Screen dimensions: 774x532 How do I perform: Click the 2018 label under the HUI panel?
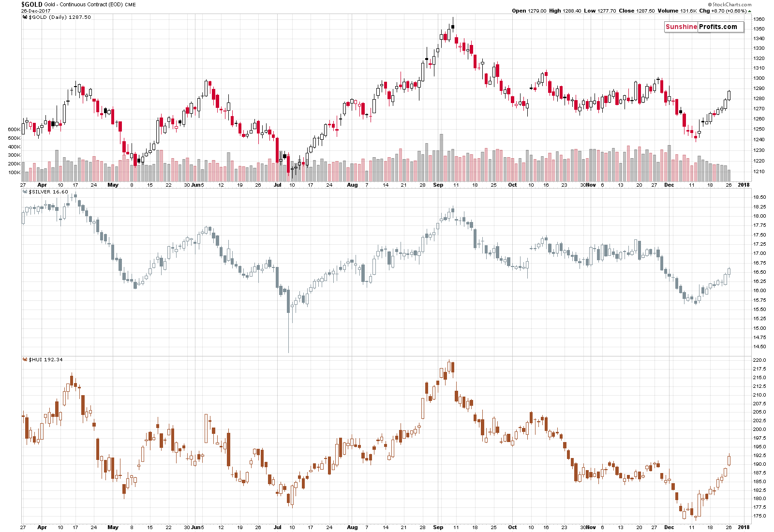click(744, 527)
